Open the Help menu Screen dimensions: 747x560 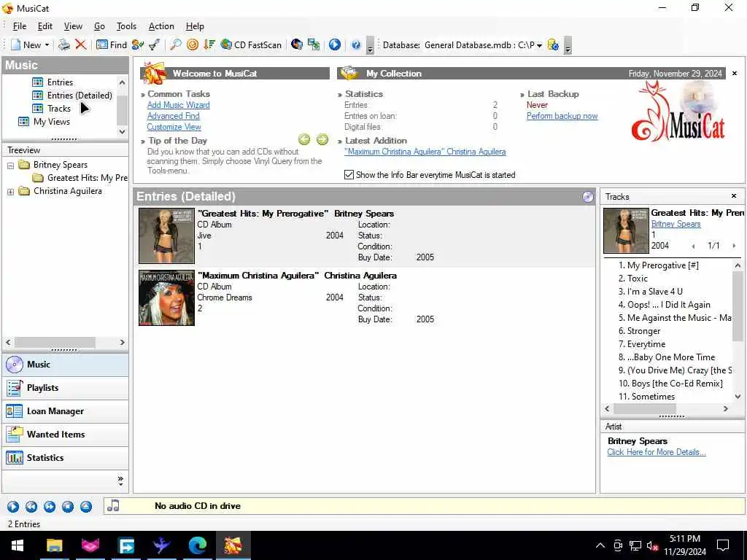(x=195, y=26)
